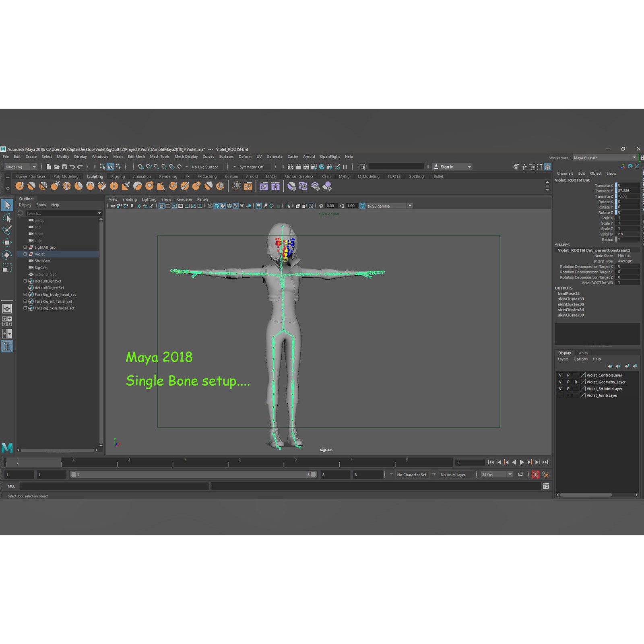The height and width of the screenshot is (644, 644).
Task: Toggle playback P of Violet_SHJointsLayer
Action: coord(568,389)
